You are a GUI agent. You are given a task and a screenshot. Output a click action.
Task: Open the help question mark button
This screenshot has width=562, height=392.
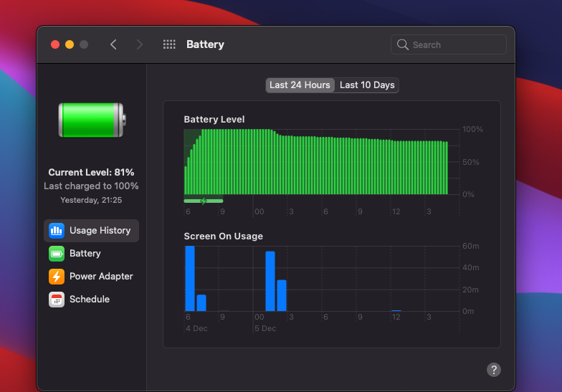(x=493, y=370)
